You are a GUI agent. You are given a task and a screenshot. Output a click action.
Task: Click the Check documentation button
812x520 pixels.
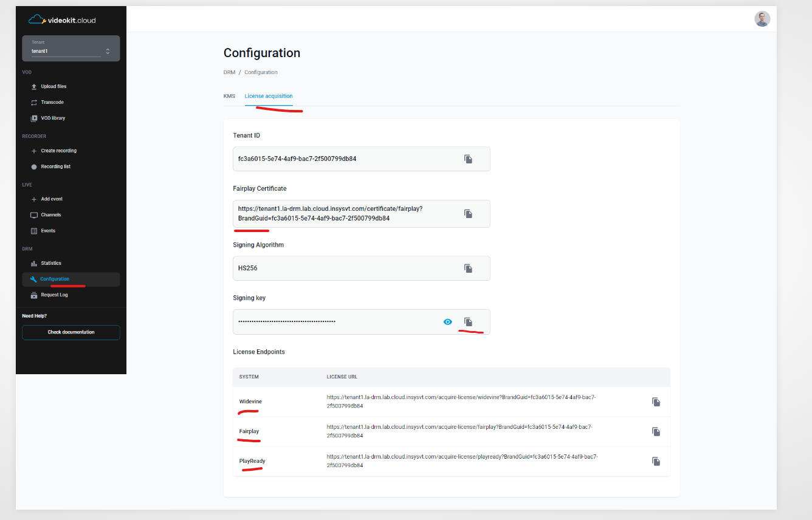[x=71, y=332]
